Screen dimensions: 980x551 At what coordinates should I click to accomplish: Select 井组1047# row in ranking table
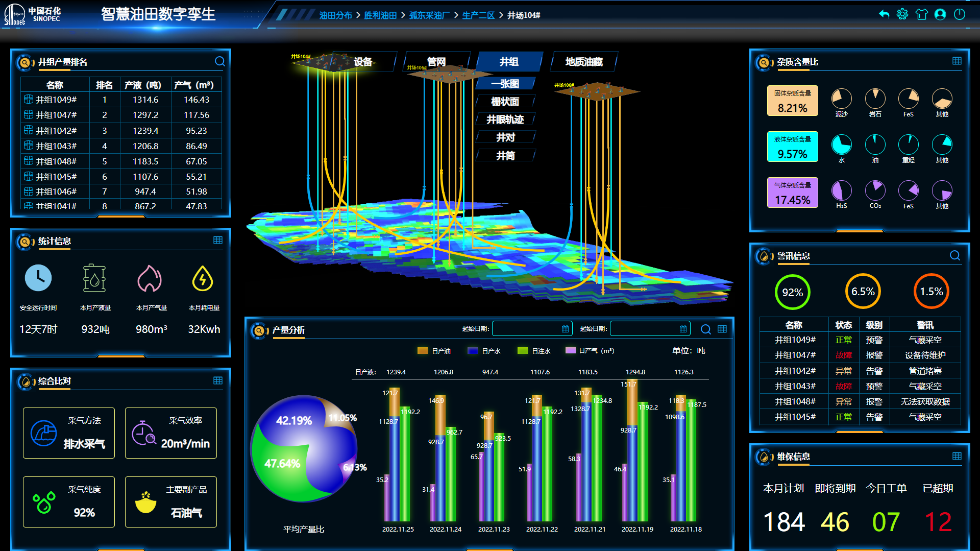tap(121, 115)
